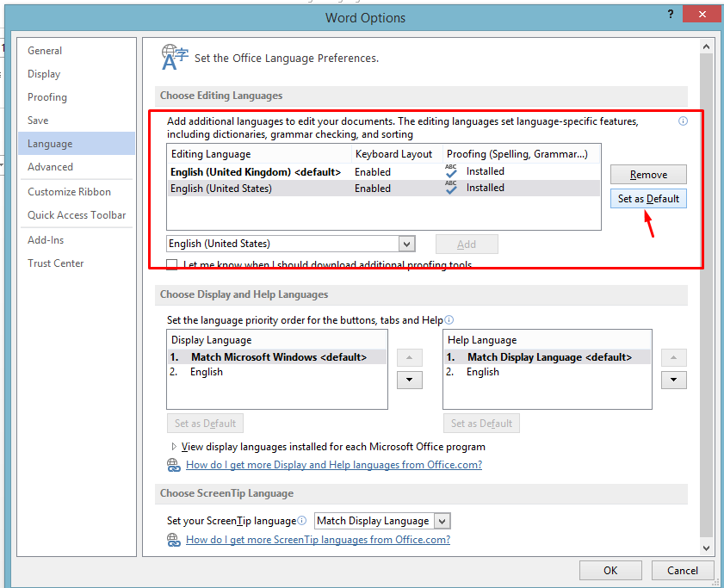
Task: Select English in Help Language list
Action: tap(548, 372)
